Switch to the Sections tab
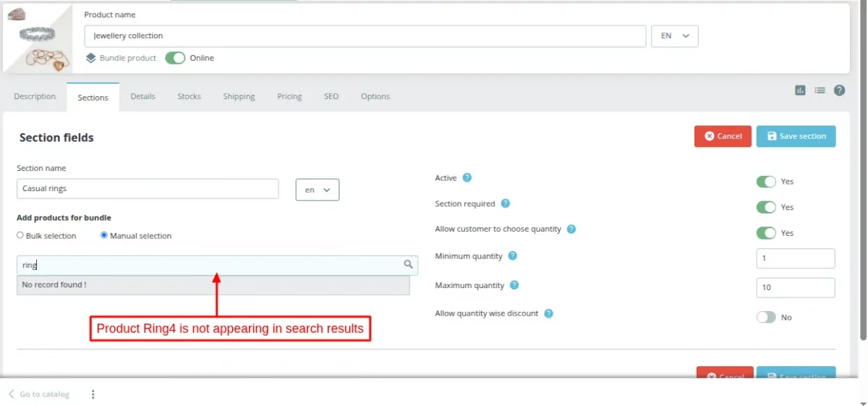The image size is (868, 406). (x=93, y=97)
